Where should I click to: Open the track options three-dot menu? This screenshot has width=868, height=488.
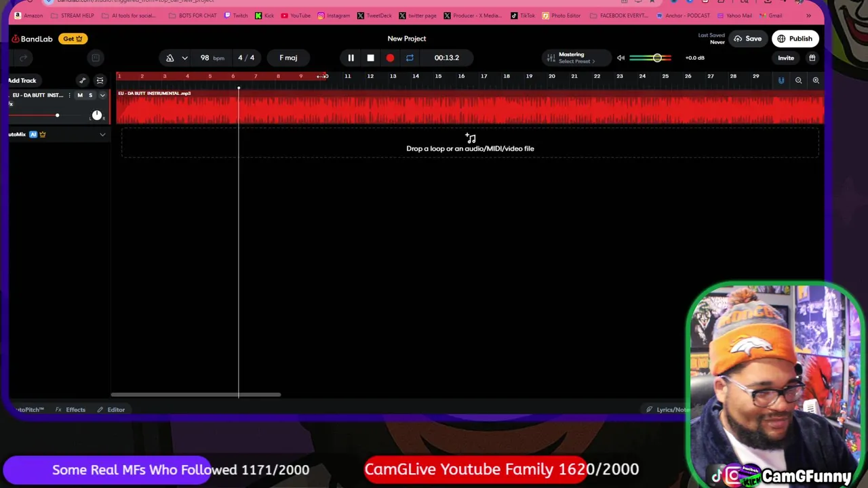69,95
